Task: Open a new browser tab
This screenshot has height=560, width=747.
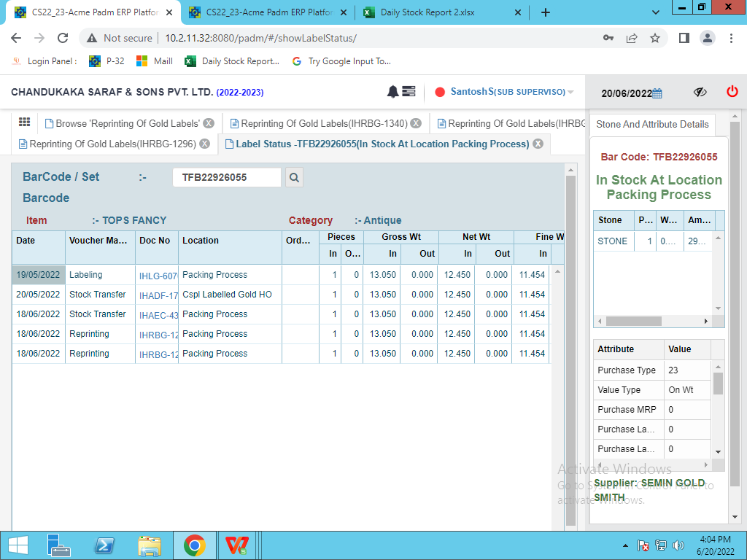Action: 546,13
